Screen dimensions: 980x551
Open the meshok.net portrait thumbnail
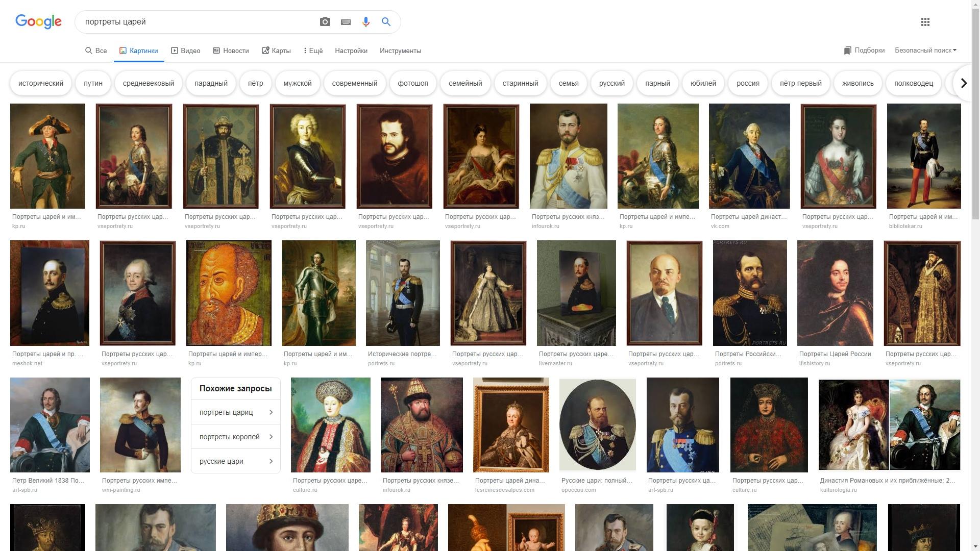[x=50, y=293]
